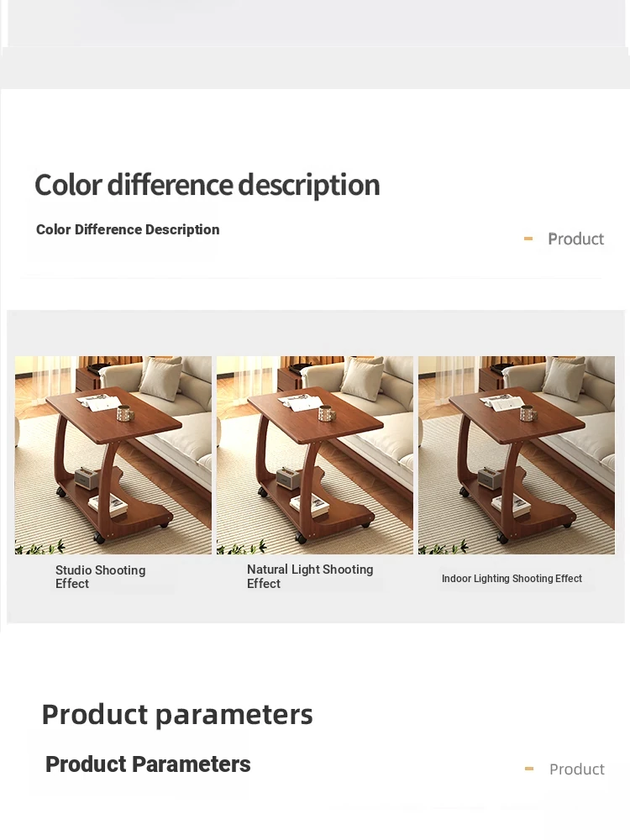The height and width of the screenshot is (840, 630).
Task: Click the caster wheel of the first table
Action: 98,538
